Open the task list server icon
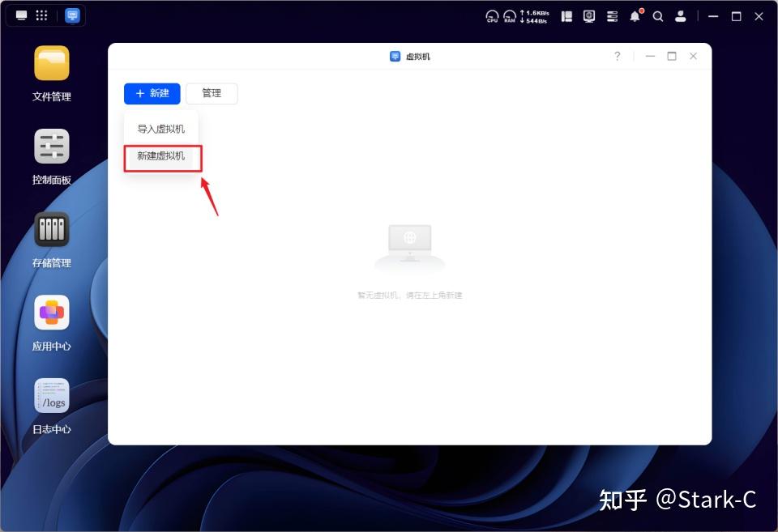778x532 pixels. point(613,16)
